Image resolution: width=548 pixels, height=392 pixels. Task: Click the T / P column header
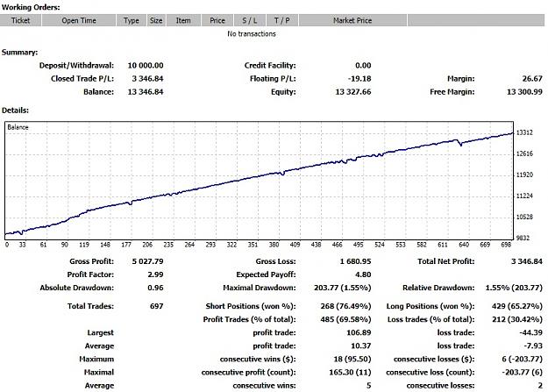point(282,20)
